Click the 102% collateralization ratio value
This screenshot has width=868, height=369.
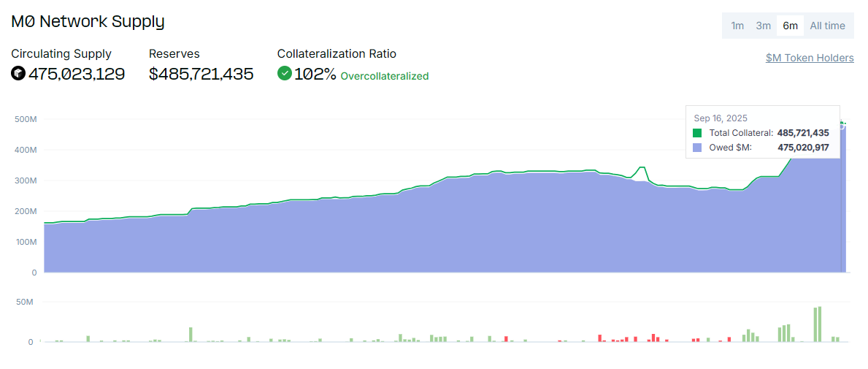(315, 74)
